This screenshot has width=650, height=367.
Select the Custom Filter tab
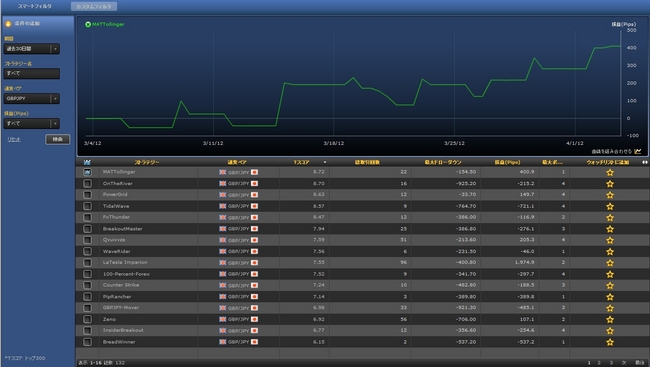click(x=94, y=6)
